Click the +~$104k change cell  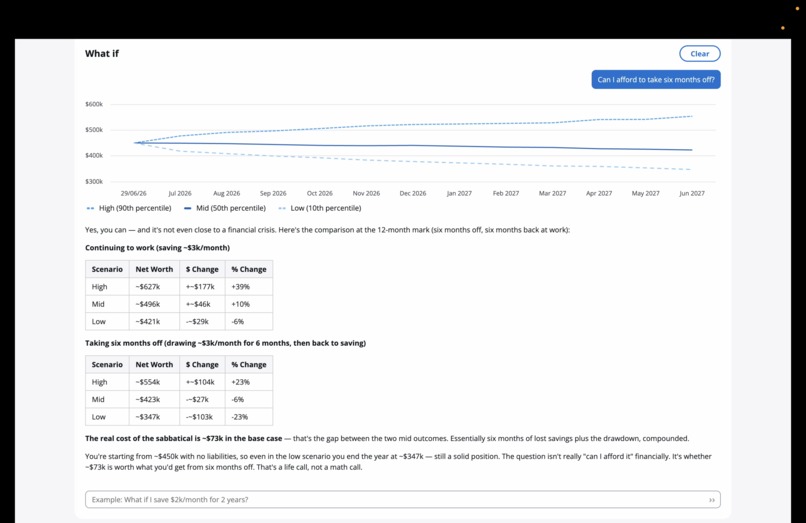click(202, 382)
